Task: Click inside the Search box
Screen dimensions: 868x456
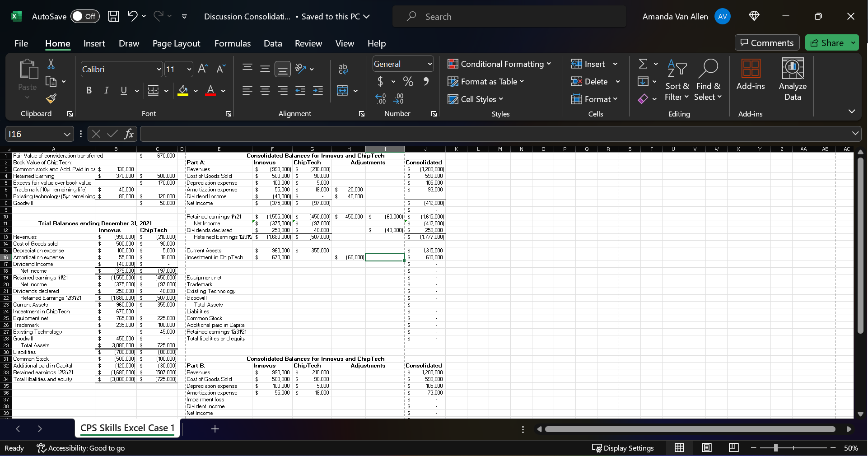Action: pyautogui.click(x=509, y=17)
